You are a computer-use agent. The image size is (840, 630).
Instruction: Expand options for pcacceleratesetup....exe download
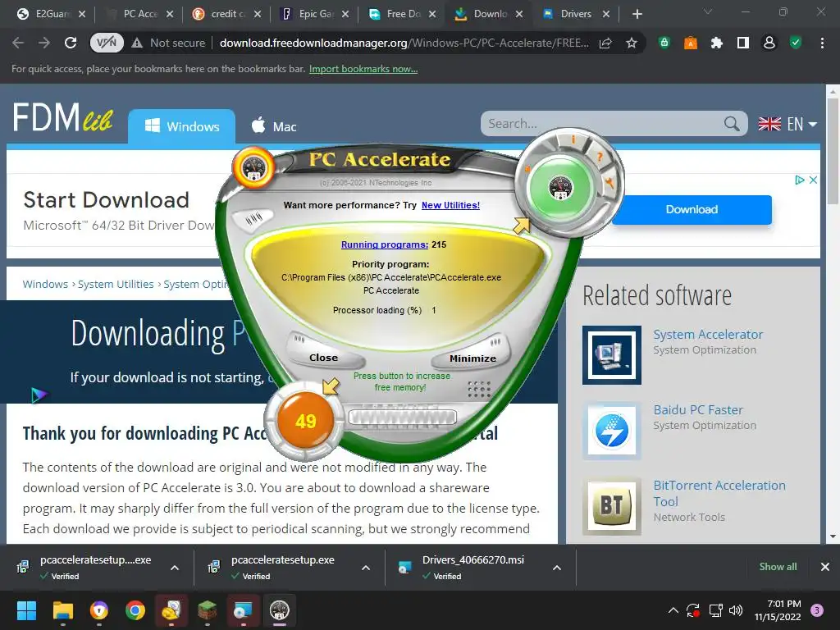coord(175,568)
